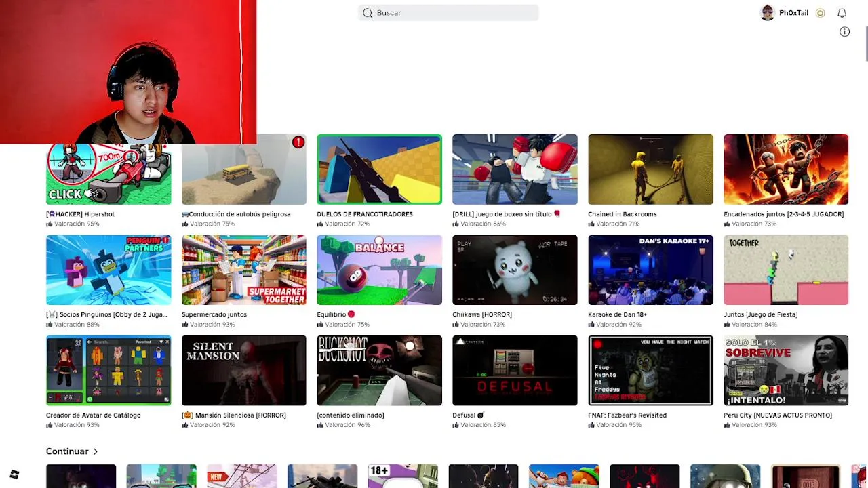Image resolution: width=868 pixels, height=488 pixels.
Task: Open Encadenados juntos game thumbnail
Action: [x=786, y=169]
